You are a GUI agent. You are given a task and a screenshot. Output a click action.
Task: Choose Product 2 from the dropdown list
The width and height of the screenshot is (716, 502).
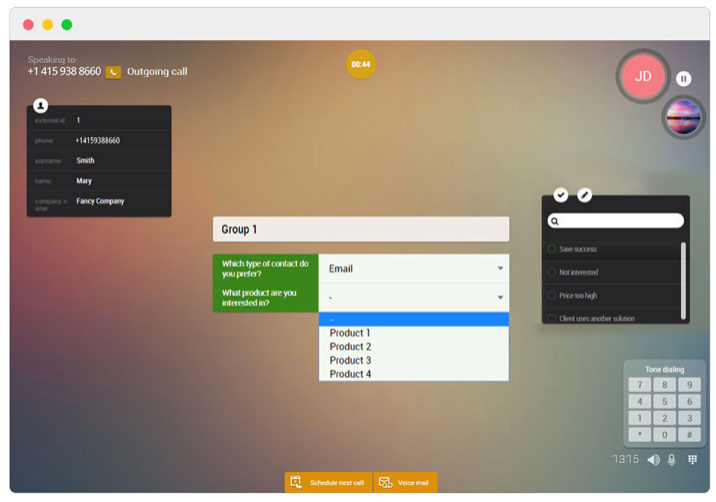[350, 347]
